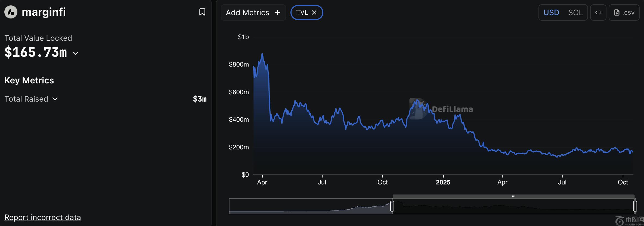The width and height of the screenshot is (644, 226).
Task: Expand the Total Value Locked breakdown chevron
Action: pyautogui.click(x=76, y=53)
